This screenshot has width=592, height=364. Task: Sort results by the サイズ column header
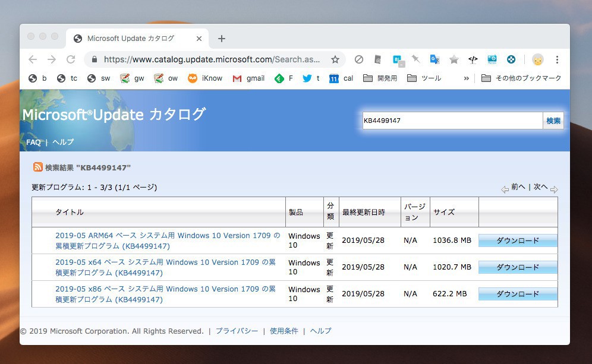[444, 212]
